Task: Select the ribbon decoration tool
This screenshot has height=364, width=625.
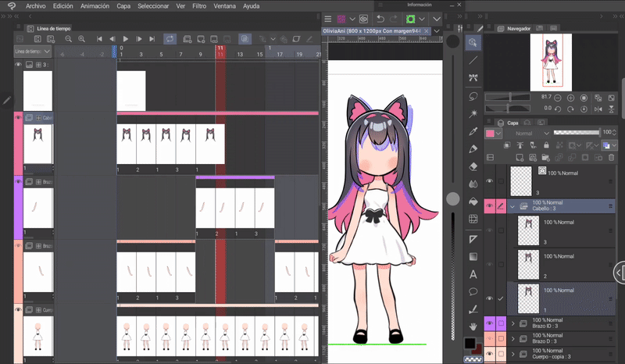Action: point(473,78)
